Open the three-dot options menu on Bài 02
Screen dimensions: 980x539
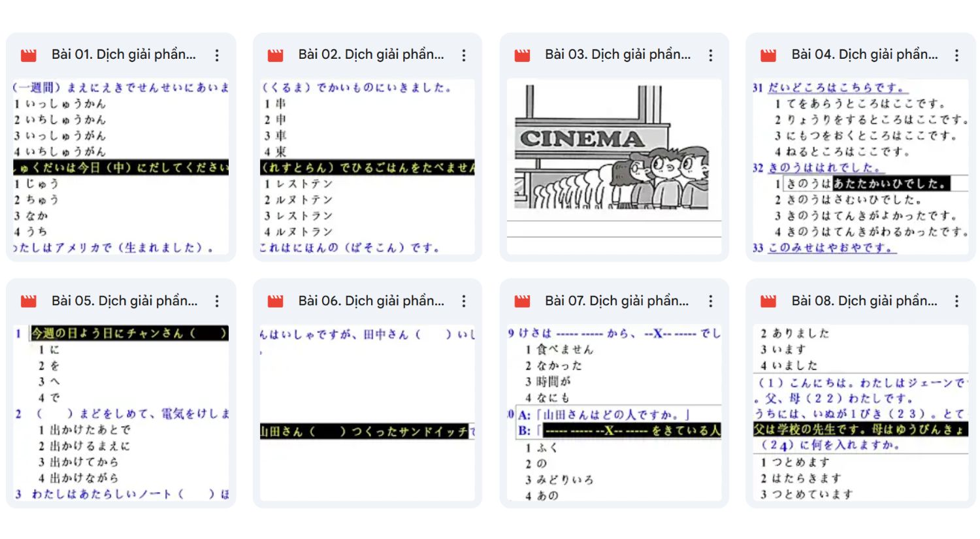coord(463,55)
